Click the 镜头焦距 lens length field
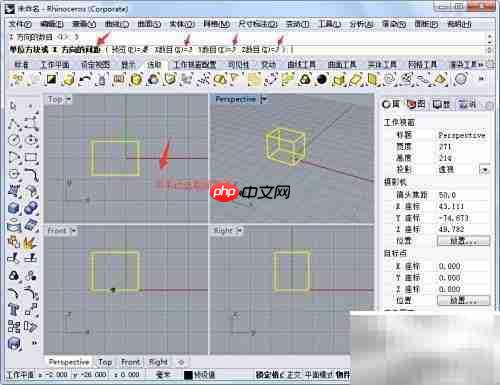Image resolution: width=500 pixels, height=385 pixels. 463,195
